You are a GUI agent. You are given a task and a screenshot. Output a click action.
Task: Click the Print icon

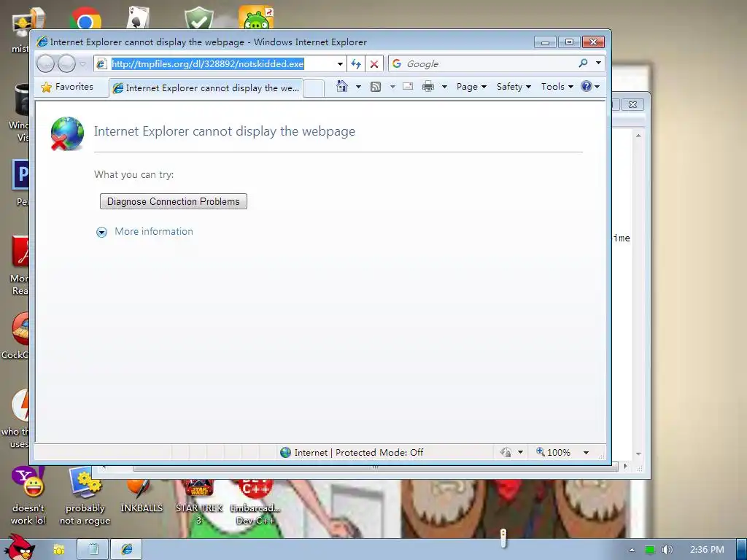click(428, 87)
